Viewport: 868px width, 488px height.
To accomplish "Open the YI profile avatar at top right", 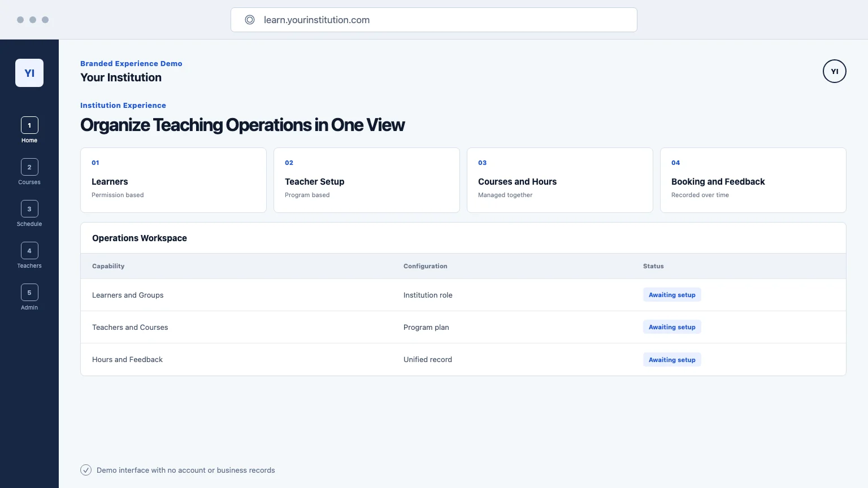I will (x=835, y=71).
